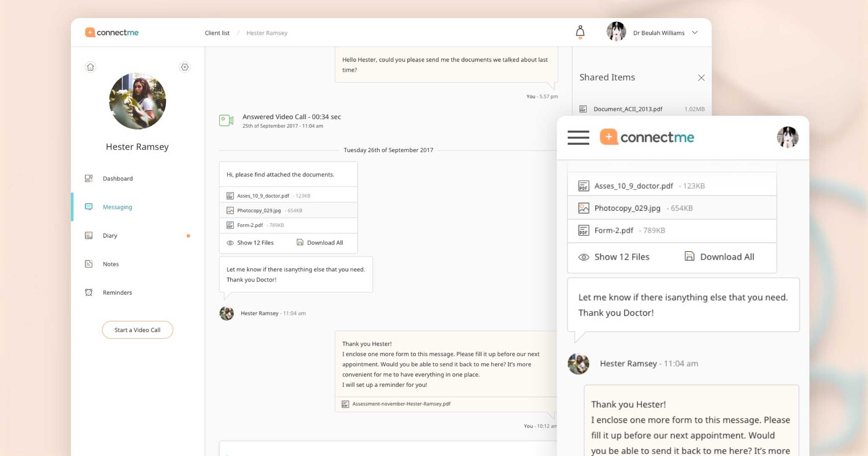The image size is (868, 456).
Task: Toggle the eye icon for Show 12 Files in mobile
Action: click(584, 257)
